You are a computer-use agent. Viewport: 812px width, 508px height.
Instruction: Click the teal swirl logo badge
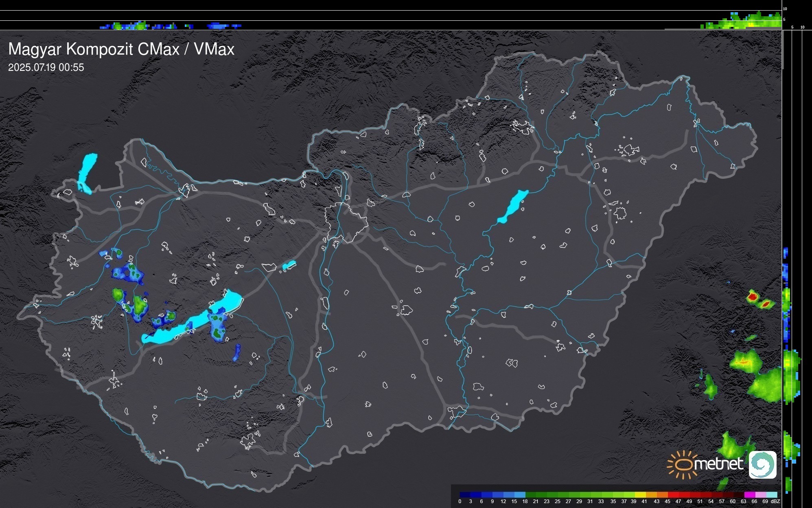762,464
